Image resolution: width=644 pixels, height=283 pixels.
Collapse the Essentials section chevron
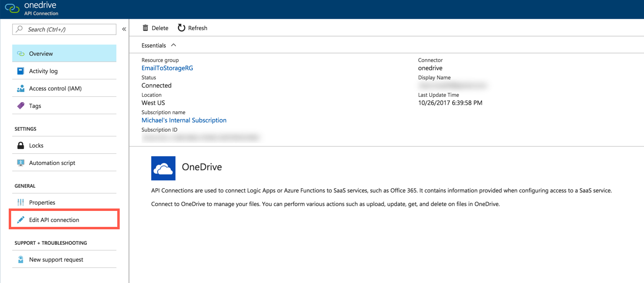(173, 45)
